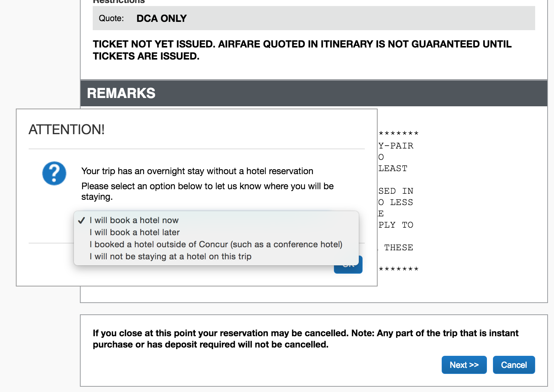Click the LEAST remark text
The width and height of the screenshot is (554, 392).
[393, 168]
